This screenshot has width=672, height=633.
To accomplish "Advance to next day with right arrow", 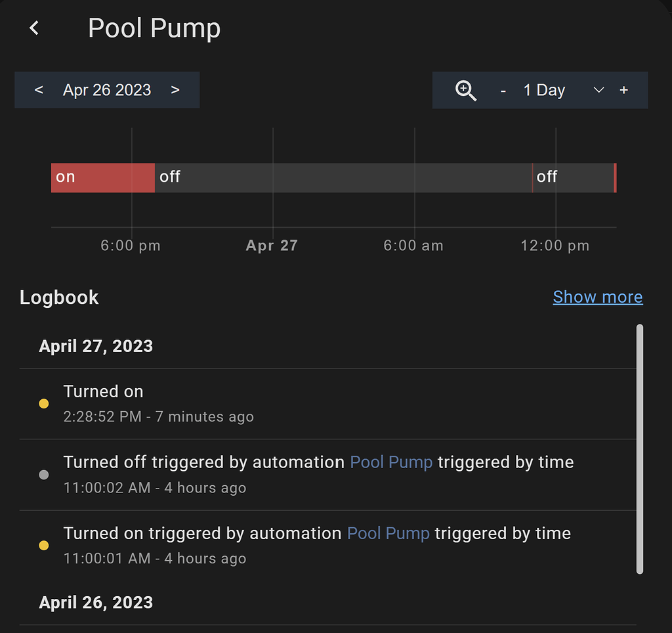I will [x=175, y=90].
